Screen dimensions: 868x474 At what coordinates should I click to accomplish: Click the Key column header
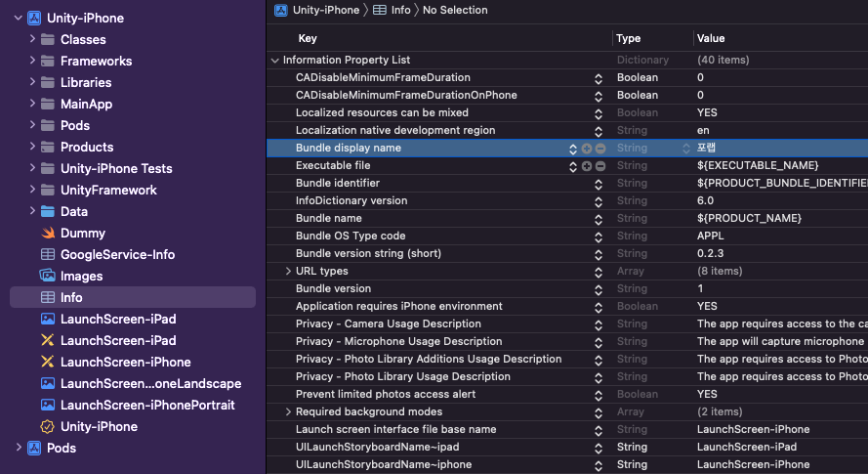(308, 38)
